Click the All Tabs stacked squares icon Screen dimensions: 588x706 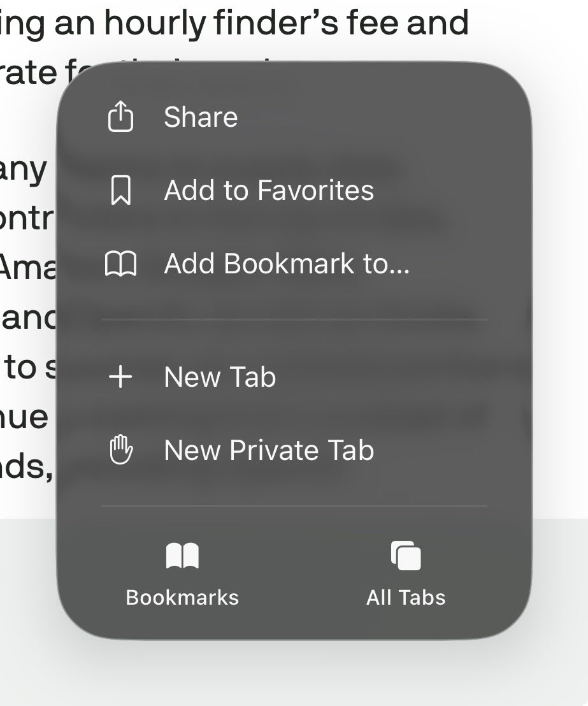(x=406, y=556)
